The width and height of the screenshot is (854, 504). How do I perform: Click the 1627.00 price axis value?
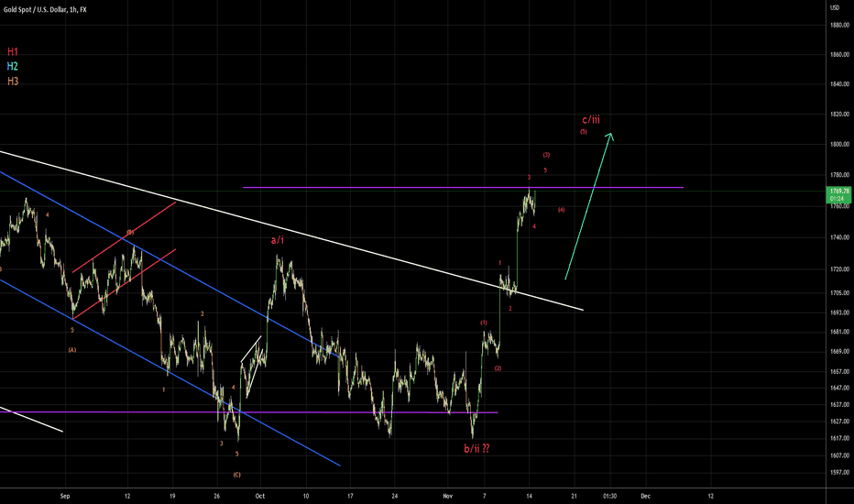(x=840, y=422)
